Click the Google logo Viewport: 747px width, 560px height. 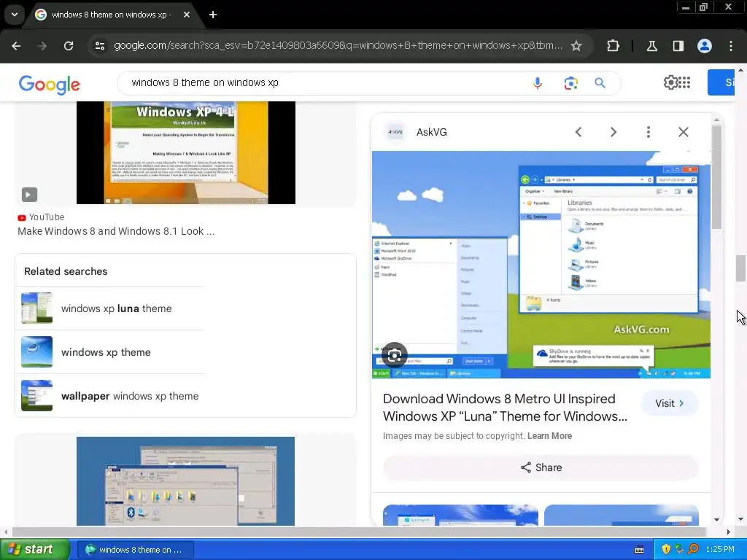pos(50,85)
